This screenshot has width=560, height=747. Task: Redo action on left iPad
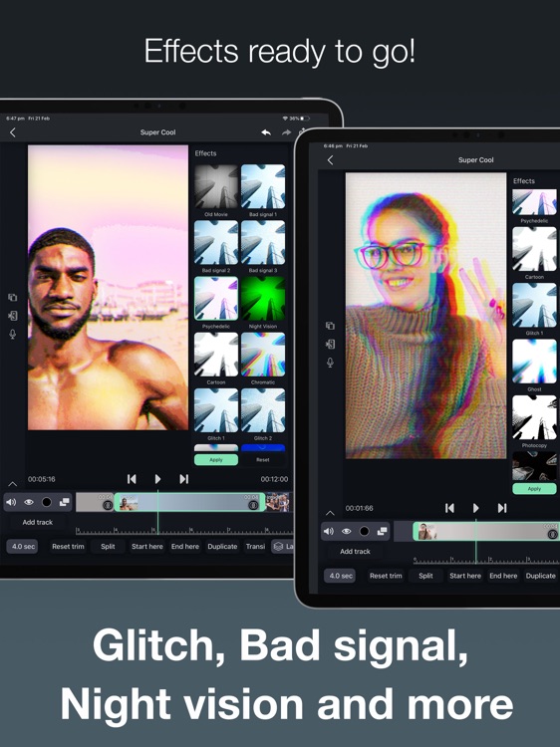point(286,132)
